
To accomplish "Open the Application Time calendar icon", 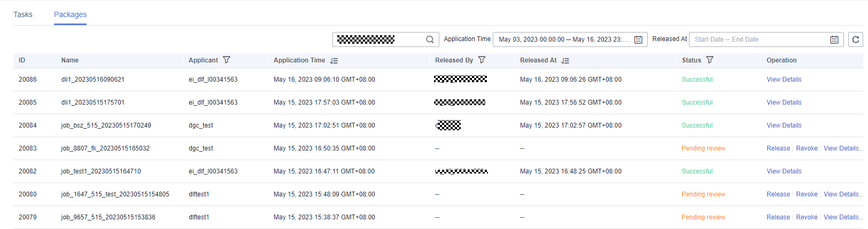I will click(x=638, y=40).
